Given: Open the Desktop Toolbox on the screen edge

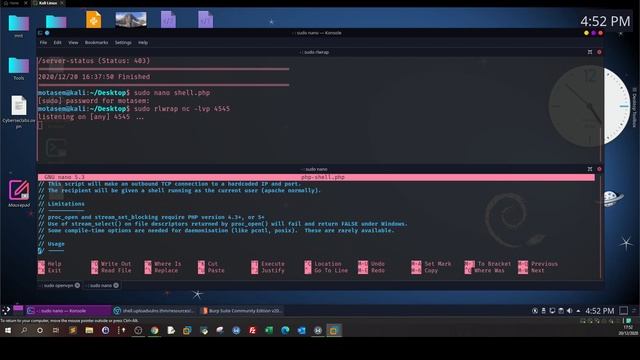Looking at the screenshot, I should pos(634,107).
